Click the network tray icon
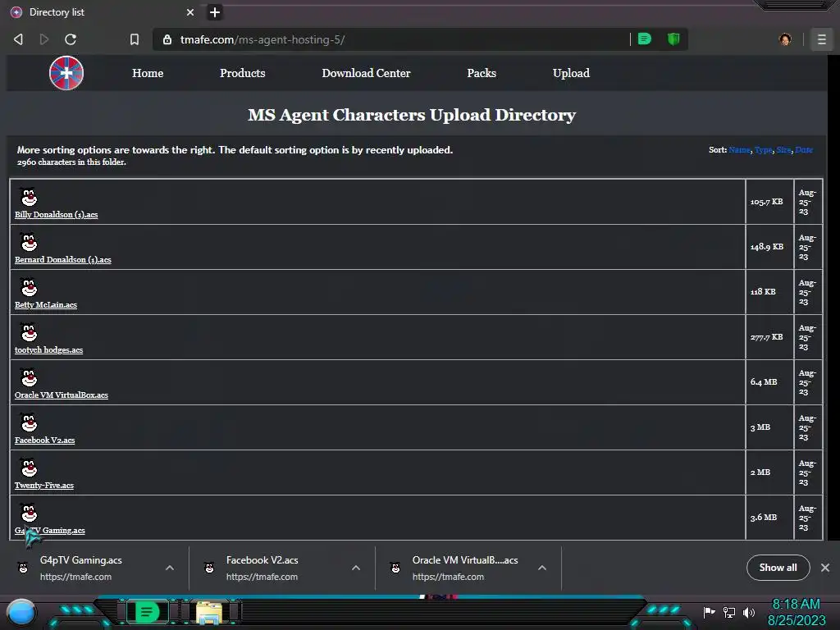 (728, 612)
